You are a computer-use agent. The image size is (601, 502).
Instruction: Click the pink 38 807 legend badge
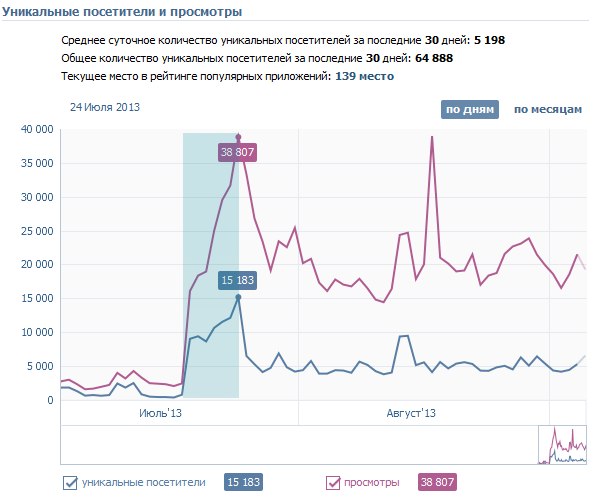pyautogui.click(x=437, y=483)
